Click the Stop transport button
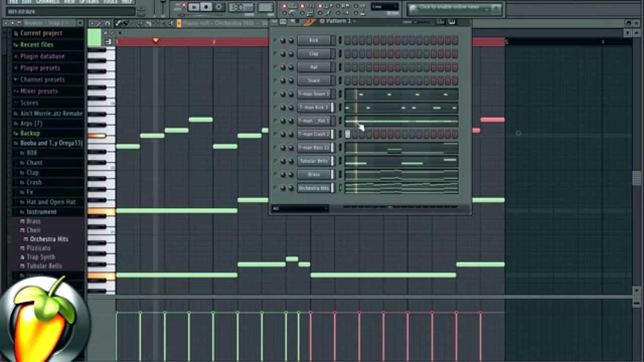The width and height of the screenshot is (644, 362). pyautogui.click(x=206, y=7)
